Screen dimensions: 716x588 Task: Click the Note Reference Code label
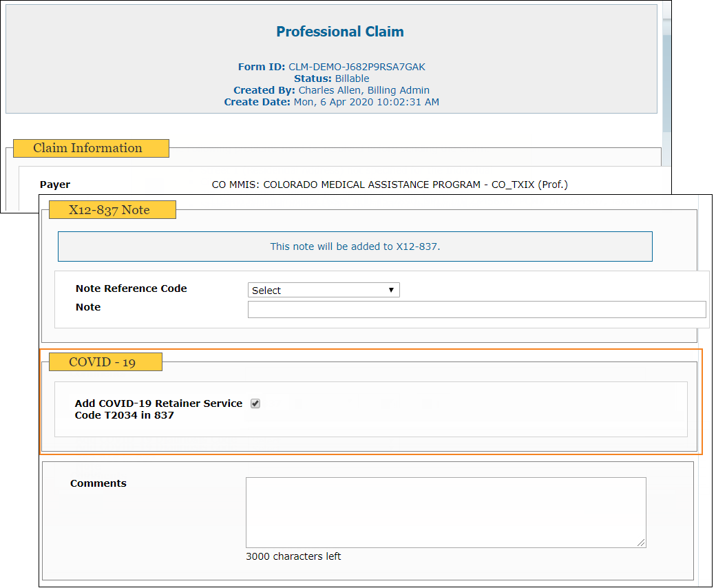pyautogui.click(x=131, y=288)
